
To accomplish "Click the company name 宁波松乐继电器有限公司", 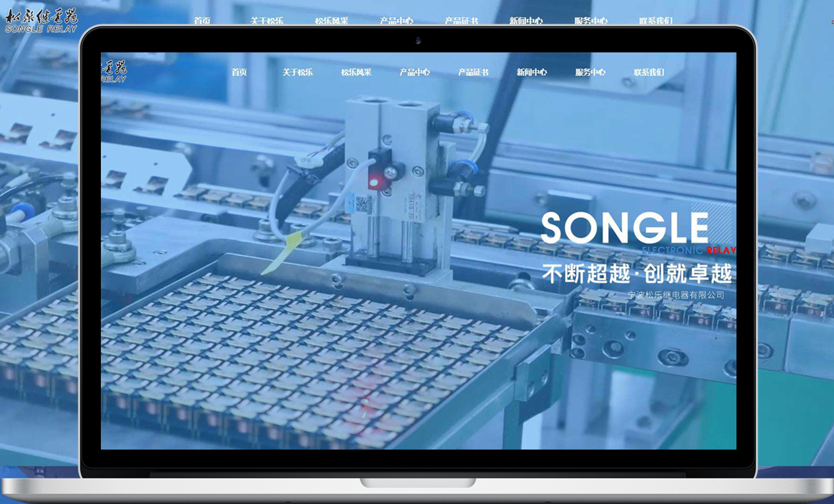I will pyautogui.click(x=675, y=295).
